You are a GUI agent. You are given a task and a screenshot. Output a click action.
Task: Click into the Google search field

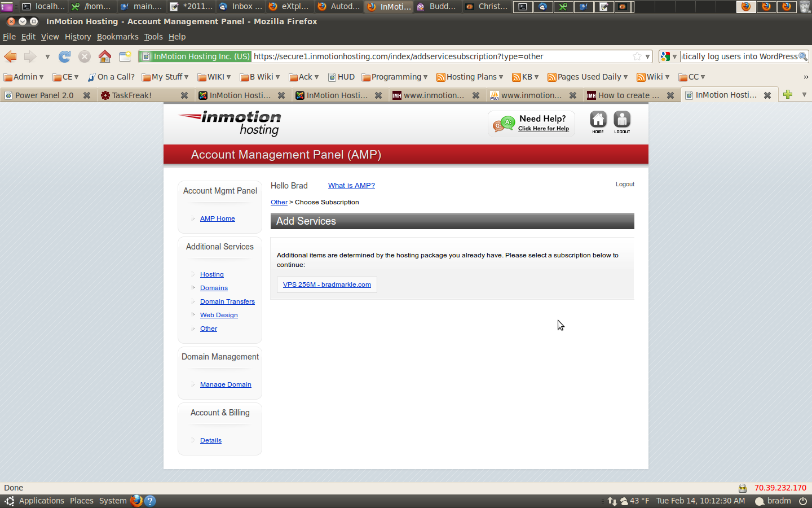click(739, 56)
